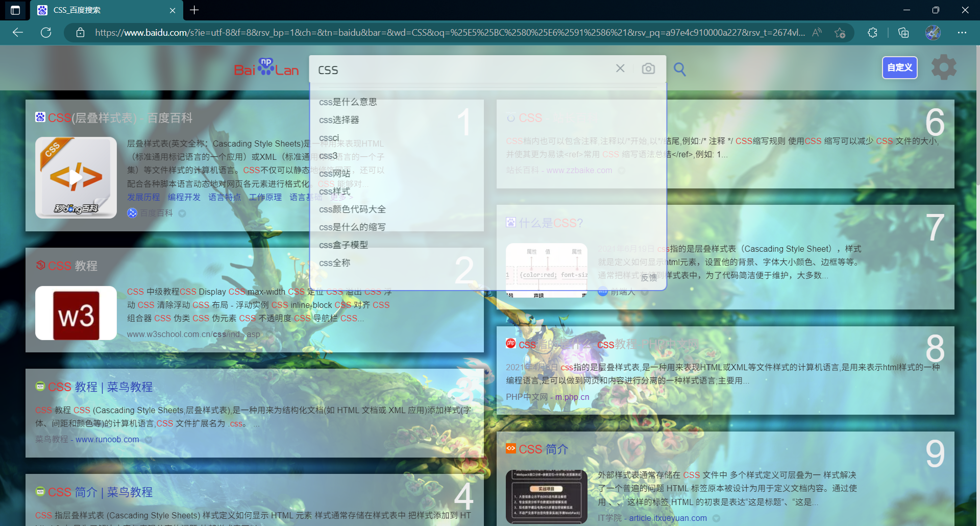Screen dimensions: 980x526
Task: Click the address bar URL
Action: [x=449, y=33]
